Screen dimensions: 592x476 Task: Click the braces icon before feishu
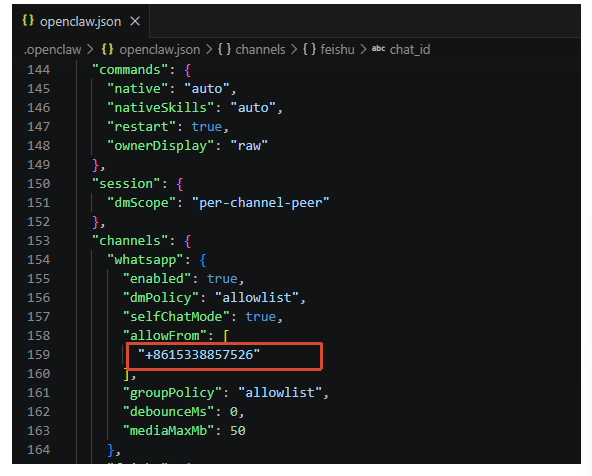coord(309,49)
